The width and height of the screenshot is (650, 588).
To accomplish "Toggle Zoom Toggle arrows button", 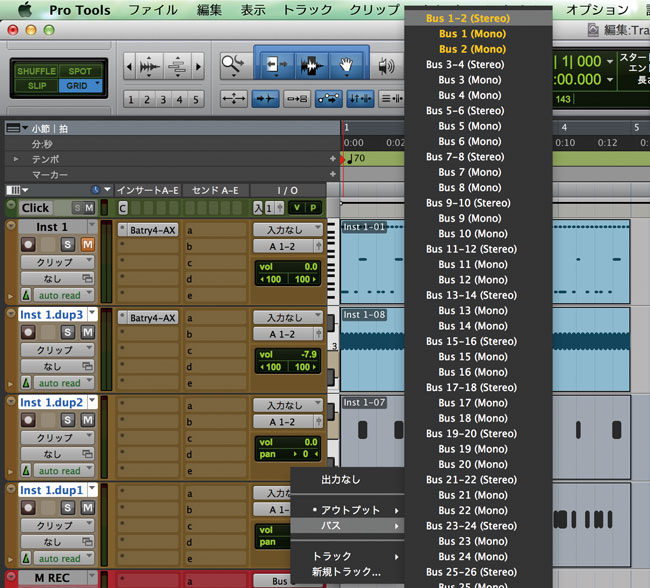I will tap(233, 99).
